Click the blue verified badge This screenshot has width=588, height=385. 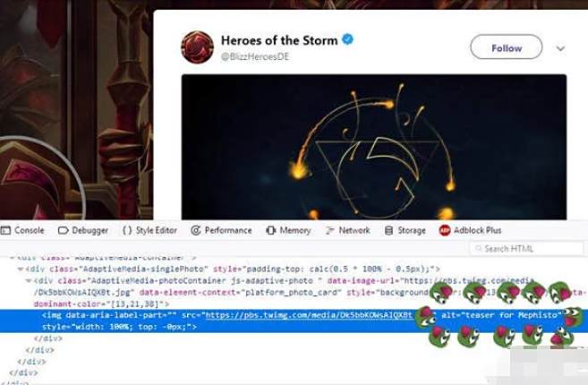(348, 39)
